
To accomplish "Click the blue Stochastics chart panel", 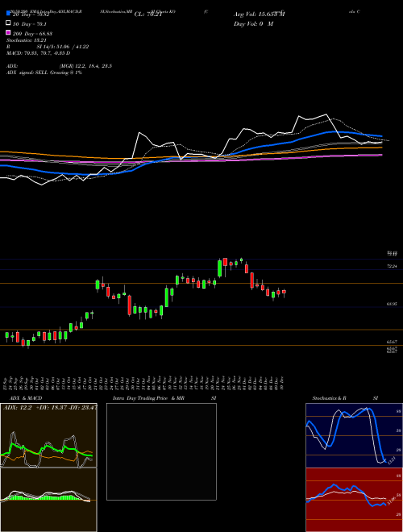I will pyautogui.click(x=354, y=435).
